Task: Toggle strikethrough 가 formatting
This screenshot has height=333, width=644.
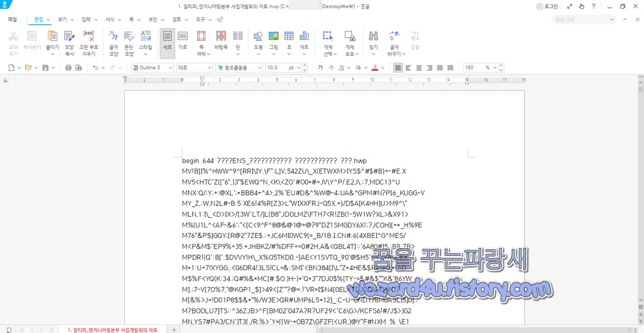Action: [358, 67]
